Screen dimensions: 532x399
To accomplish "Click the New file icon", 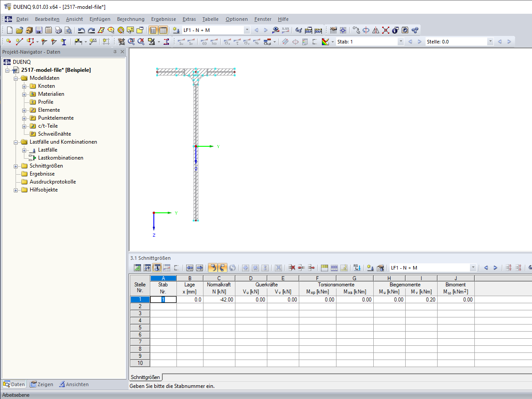I will click(10, 30).
